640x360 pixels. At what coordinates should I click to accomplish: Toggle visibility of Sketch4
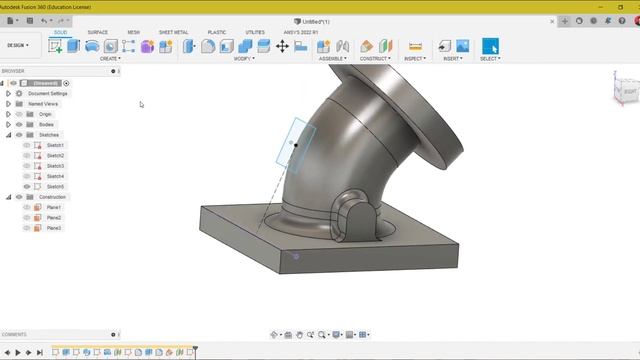click(27, 176)
